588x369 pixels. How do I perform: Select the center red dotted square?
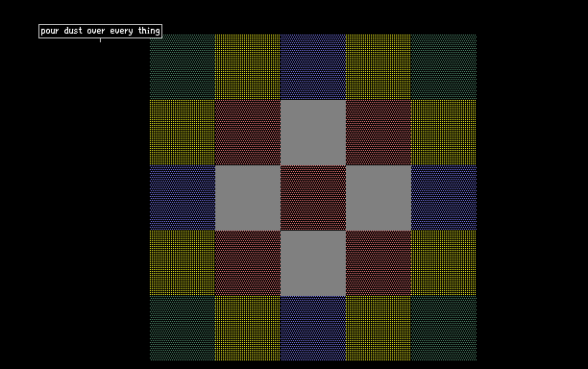[313, 198]
